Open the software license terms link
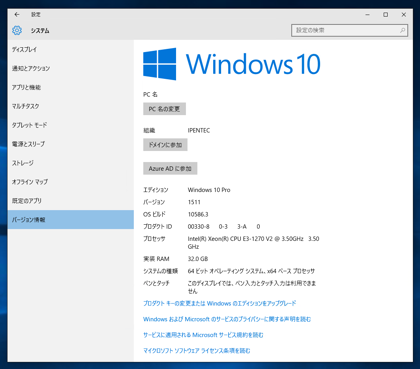This screenshot has width=420, height=369. click(x=197, y=351)
